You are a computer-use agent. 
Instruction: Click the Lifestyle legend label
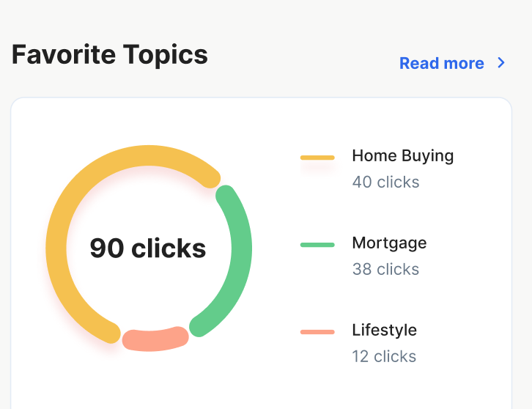pos(385,331)
